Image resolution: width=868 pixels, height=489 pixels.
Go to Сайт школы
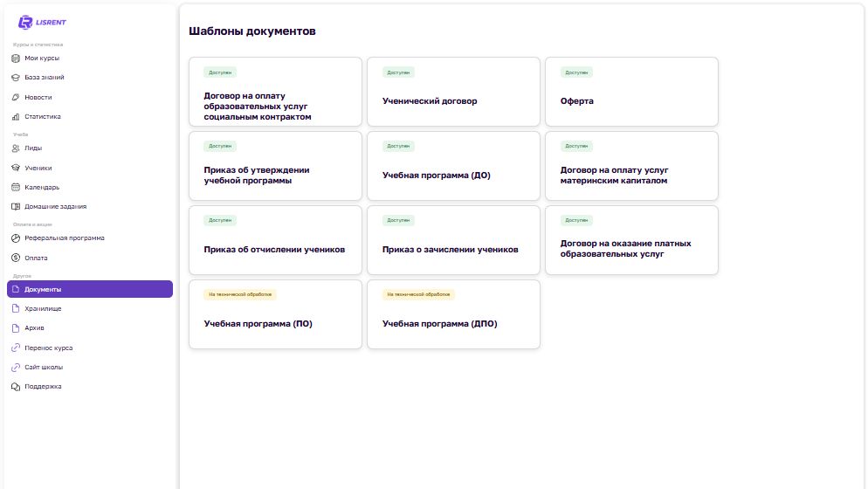coord(90,367)
